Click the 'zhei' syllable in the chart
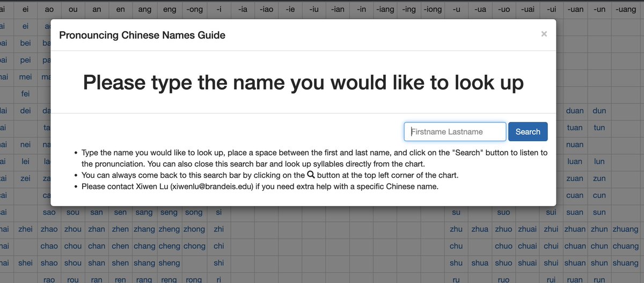 pos(25,229)
